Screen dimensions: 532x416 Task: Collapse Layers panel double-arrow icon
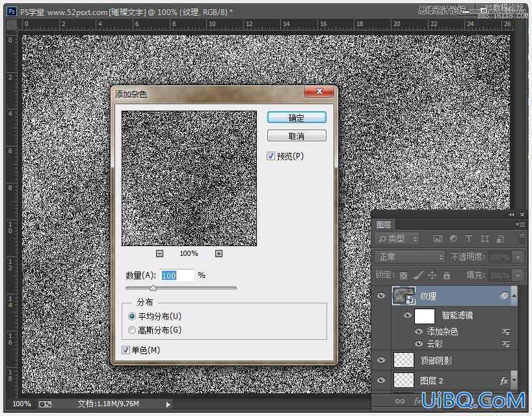coord(511,215)
